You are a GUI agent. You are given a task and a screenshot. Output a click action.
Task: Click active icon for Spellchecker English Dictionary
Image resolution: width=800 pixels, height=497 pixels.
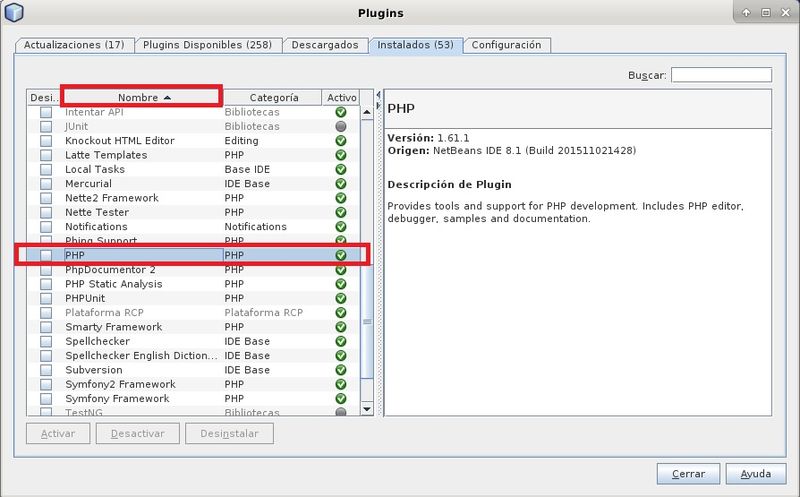[341, 356]
